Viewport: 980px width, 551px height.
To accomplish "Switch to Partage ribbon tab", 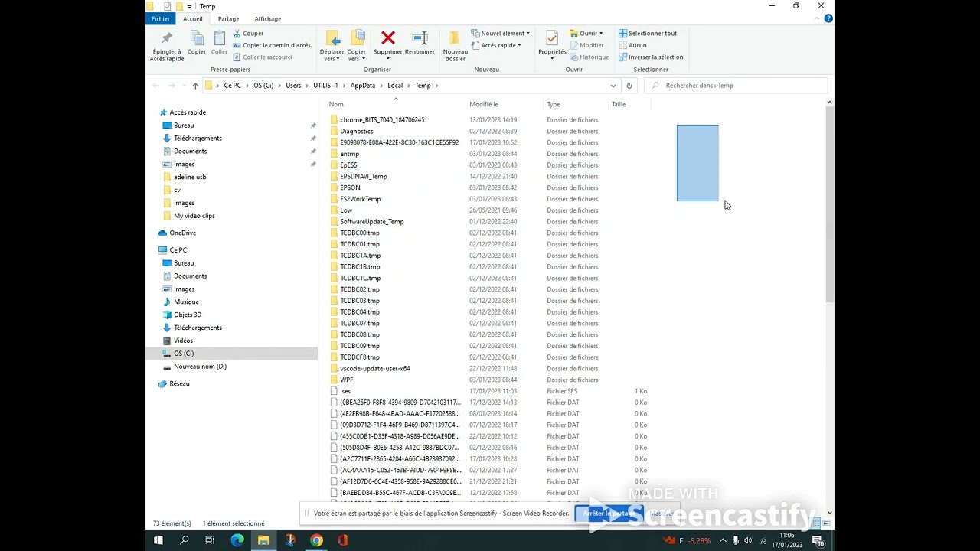I will [228, 19].
